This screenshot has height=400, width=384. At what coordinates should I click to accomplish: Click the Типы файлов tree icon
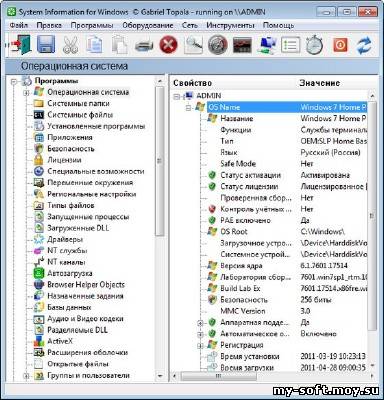click(39, 206)
